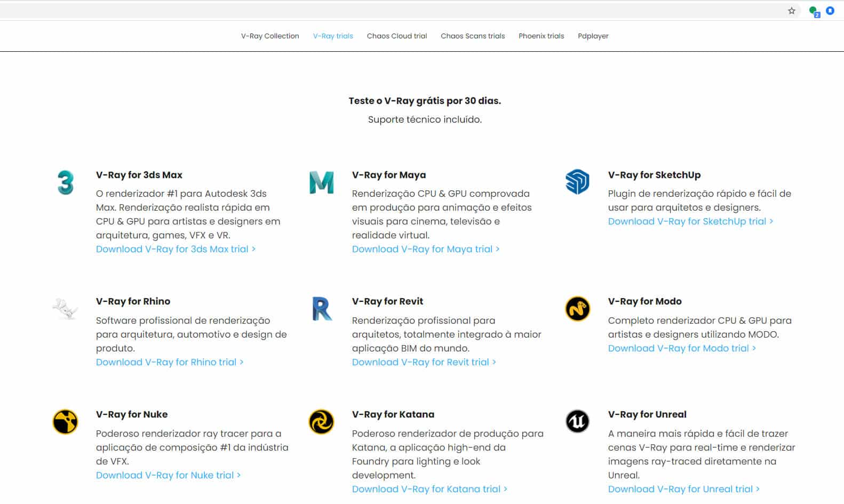Click the Maya logo icon
Screen dimensions: 844x504
click(321, 182)
